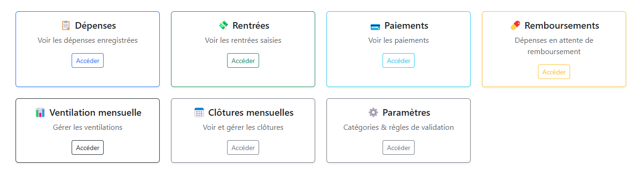Open Dépenses with its blue Accéder button
The image size is (644, 175).
coord(88,61)
